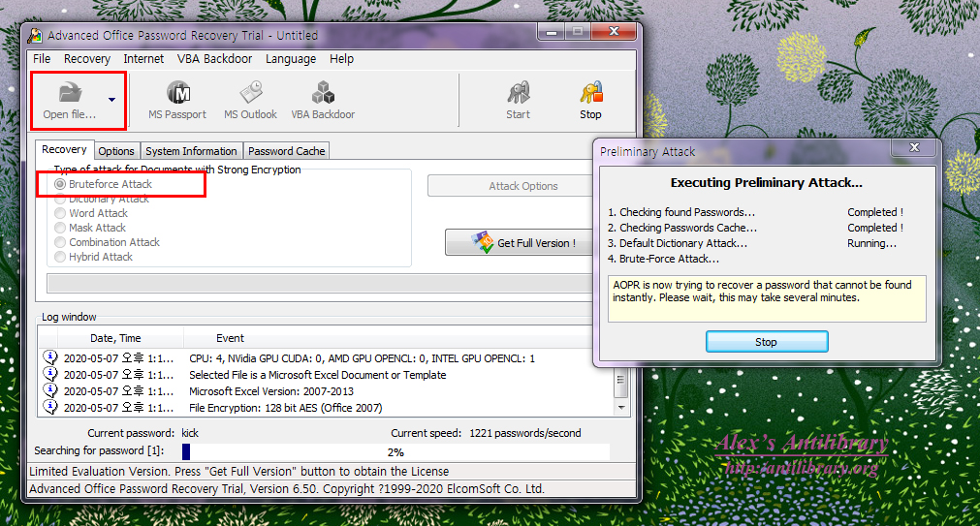Click 'Checking Passwords Cache...' step text
This screenshot has width=980, height=526.
(682, 228)
